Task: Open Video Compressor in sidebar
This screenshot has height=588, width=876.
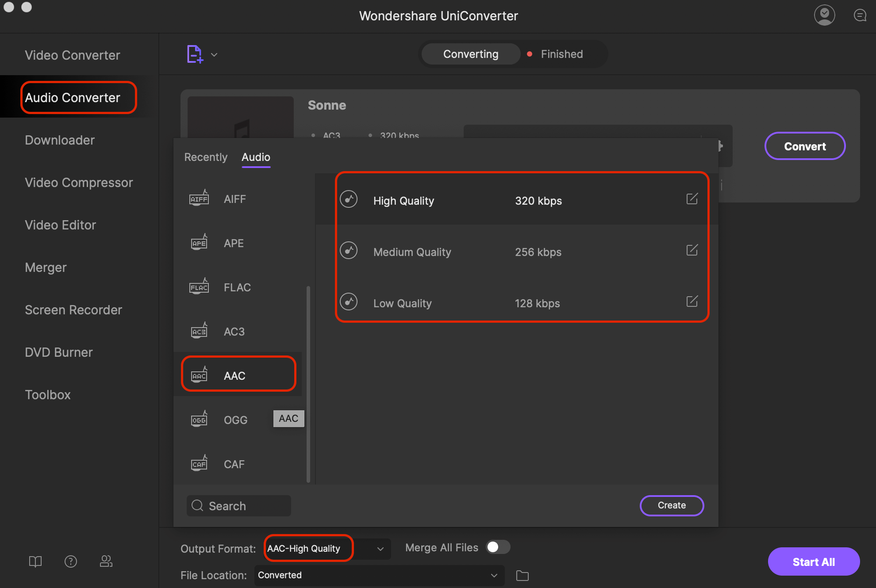Action: [x=79, y=183]
